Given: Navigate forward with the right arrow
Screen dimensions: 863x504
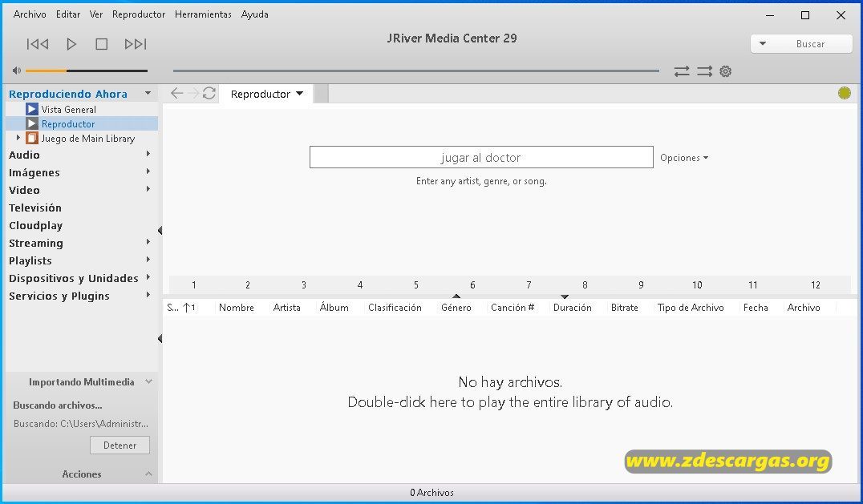Looking at the screenshot, I should pos(193,93).
